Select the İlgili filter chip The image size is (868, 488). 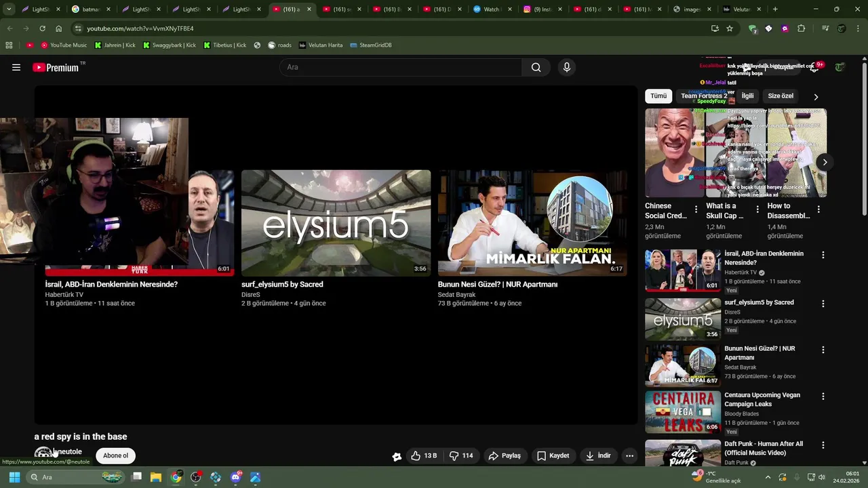point(747,96)
